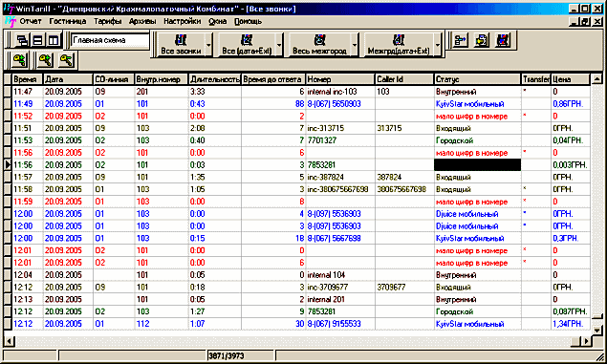Select row header of the 11:47 call

click(x=8, y=92)
